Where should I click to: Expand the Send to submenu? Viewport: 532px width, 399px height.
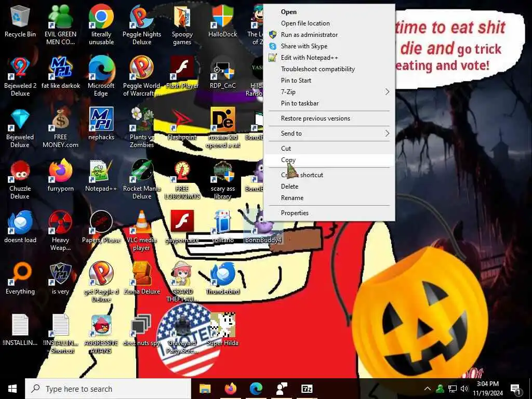(x=329, y=134)
